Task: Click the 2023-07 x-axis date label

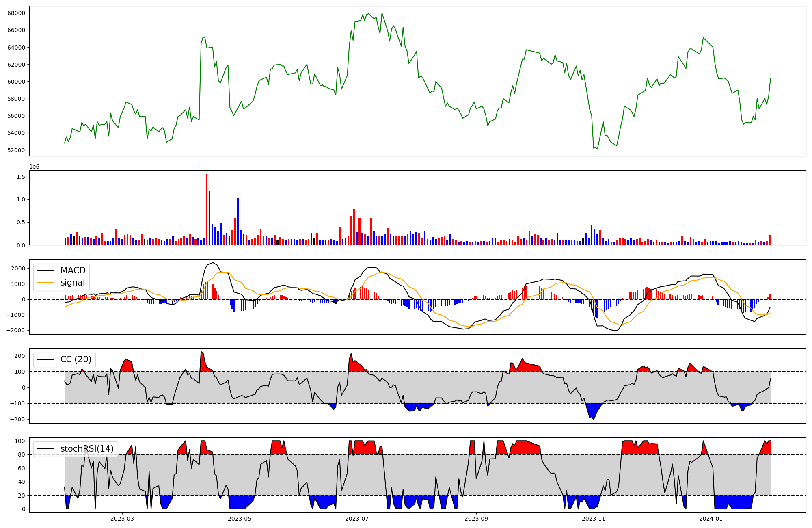Action: (x=357, y=519)
